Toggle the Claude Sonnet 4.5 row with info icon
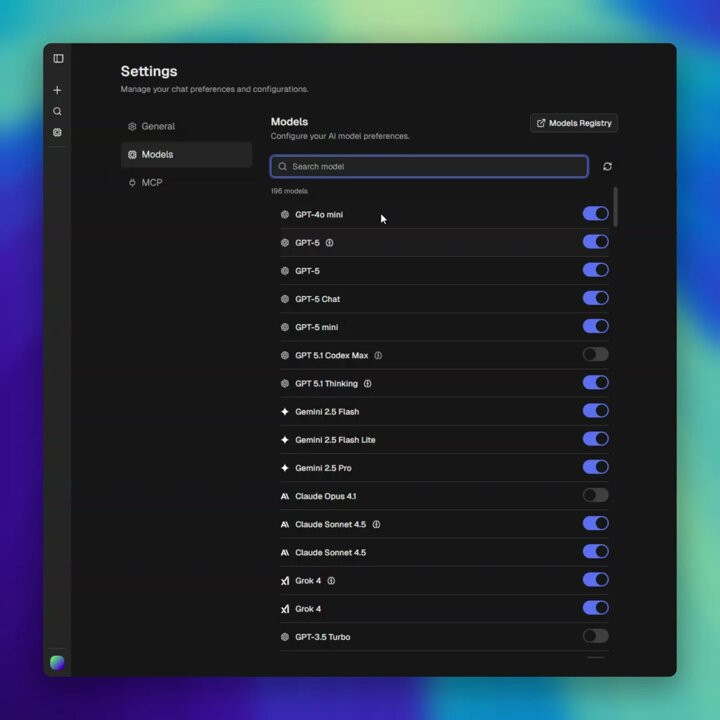The image size is (720, 720). pyautogui.click(x=596, y=523)
